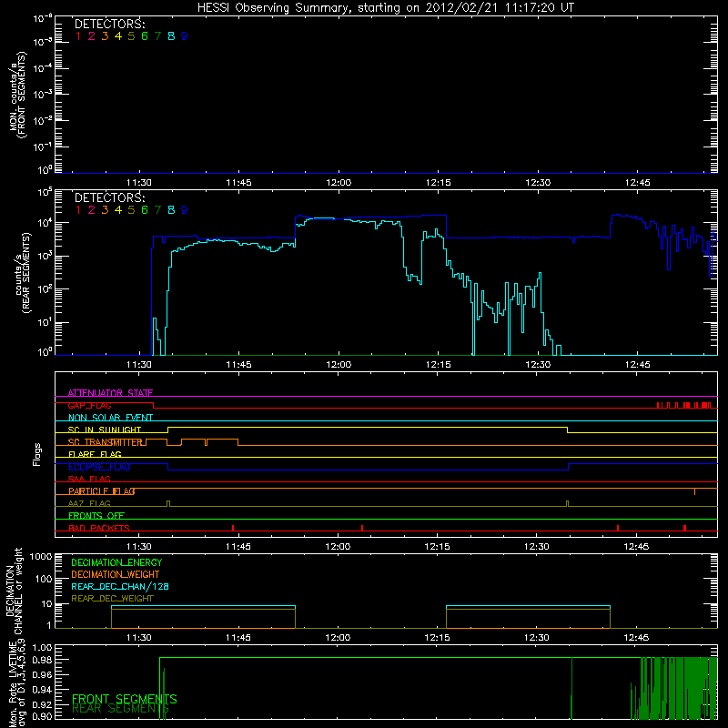Screen dimensions: 728x728
Task: Click the MON. counts/s (FRONT SEGMENTS) axis title
Action: [x=18, y=95]
